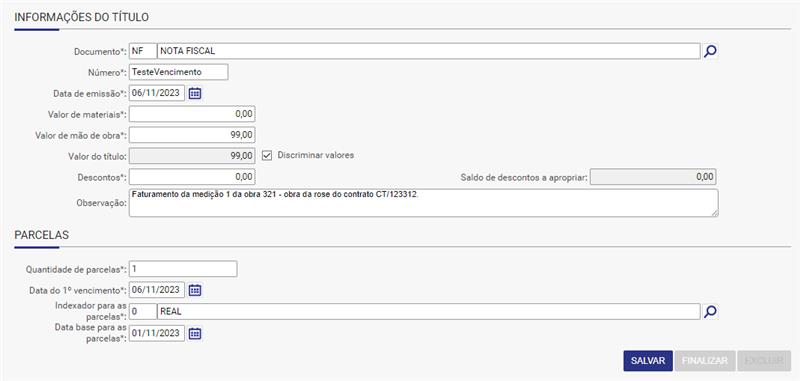Select the NOTA FISCAL document description field

(429, 51)
